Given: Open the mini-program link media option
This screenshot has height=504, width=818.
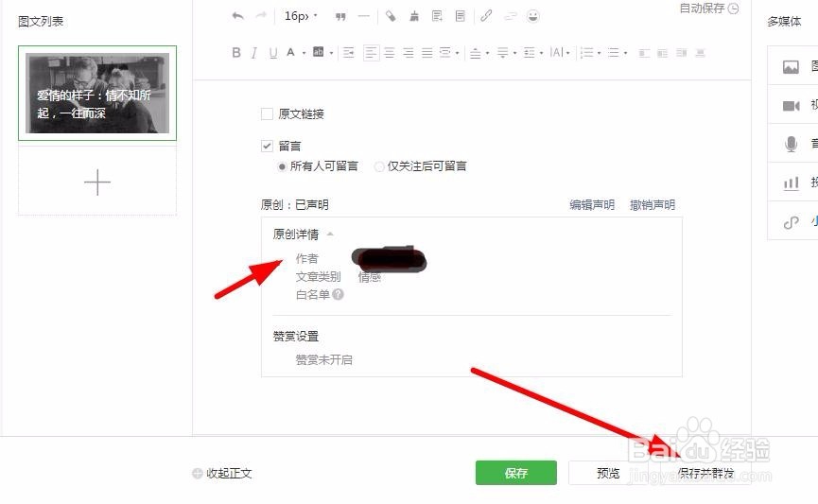Looking at the screenshot, I should [791, 223].
